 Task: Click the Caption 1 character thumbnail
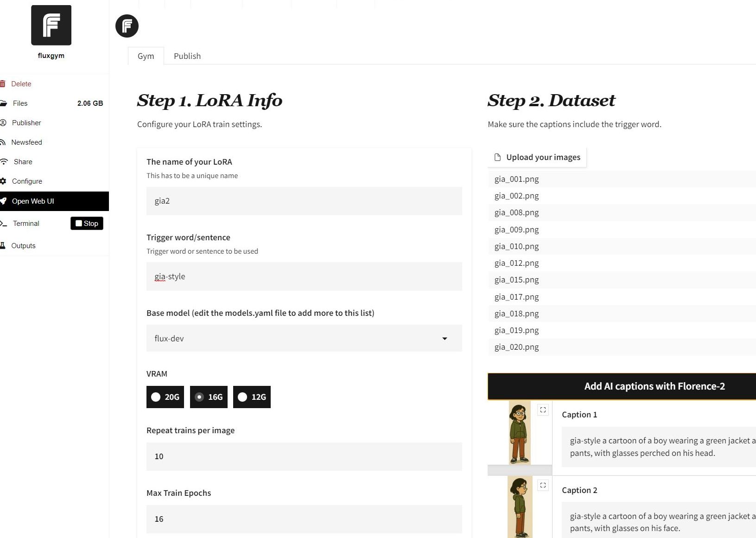520,433
